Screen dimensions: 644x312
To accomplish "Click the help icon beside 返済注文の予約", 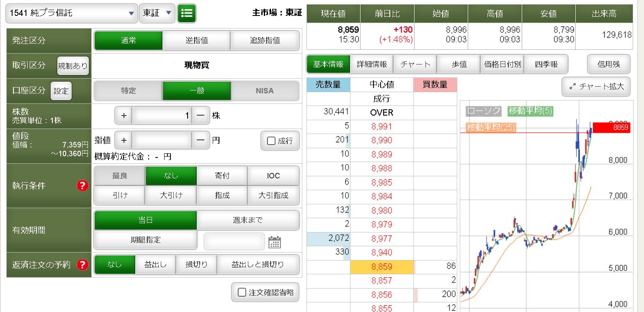I will [x=82, y=265].
